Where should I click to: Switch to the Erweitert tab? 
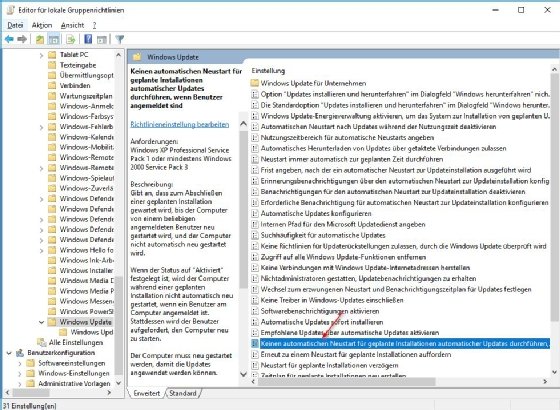click(146, 393)
